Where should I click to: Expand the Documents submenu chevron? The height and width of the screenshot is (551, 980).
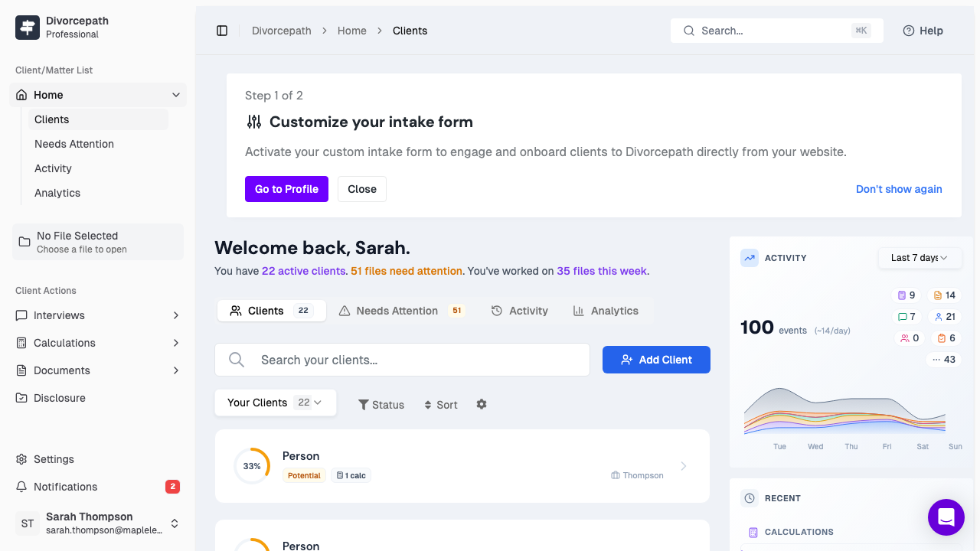[x=176, y=370]
